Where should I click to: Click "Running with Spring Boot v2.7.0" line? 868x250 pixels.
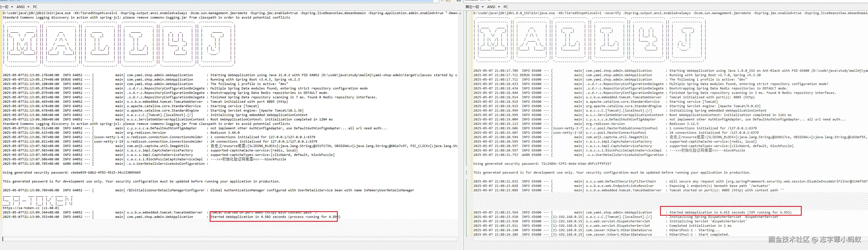tap(617, 75)
